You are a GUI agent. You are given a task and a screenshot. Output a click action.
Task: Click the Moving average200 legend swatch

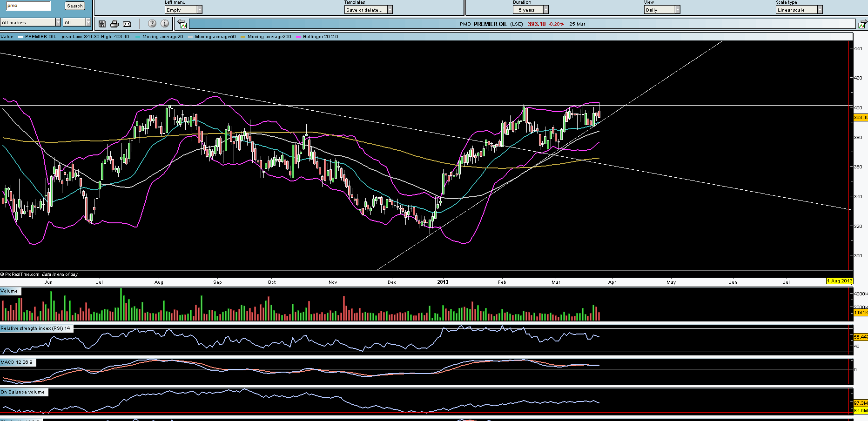pyautogui.click(x=243, y=37)
